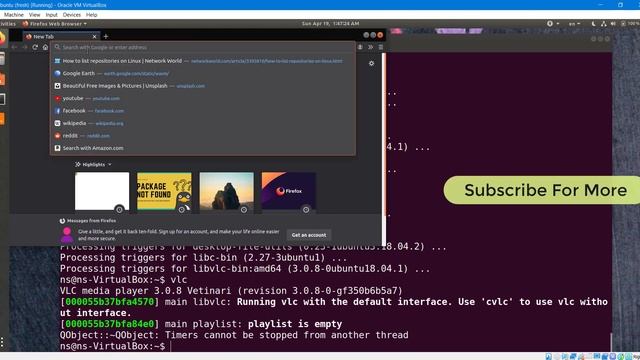The height and width of the screenshot is (360, 640).
Task: Open the View menu in VirtualBox
Action: 34,15
